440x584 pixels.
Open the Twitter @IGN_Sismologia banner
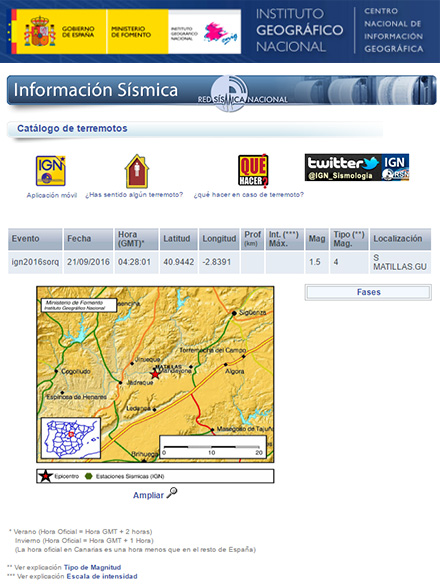coord(357,167)
